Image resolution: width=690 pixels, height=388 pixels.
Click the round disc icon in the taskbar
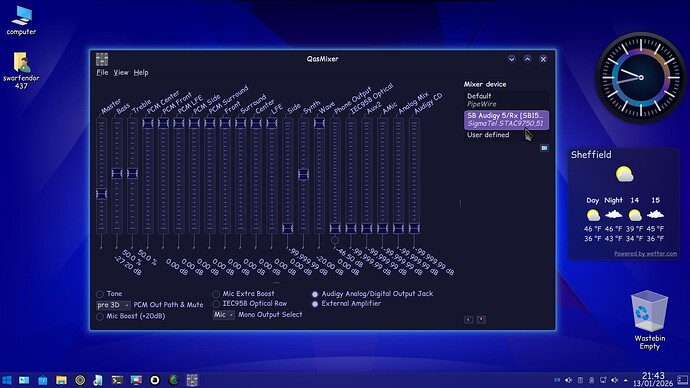(80, 380)
